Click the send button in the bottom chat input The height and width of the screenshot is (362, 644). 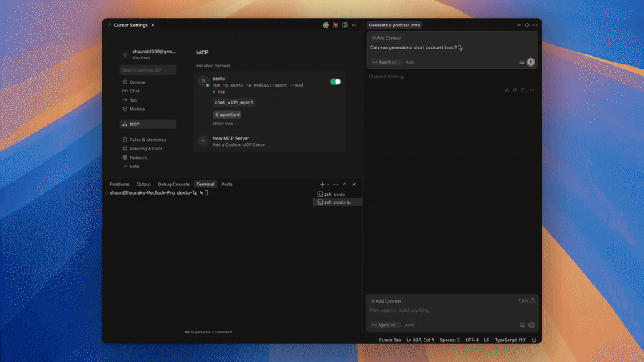532,325
